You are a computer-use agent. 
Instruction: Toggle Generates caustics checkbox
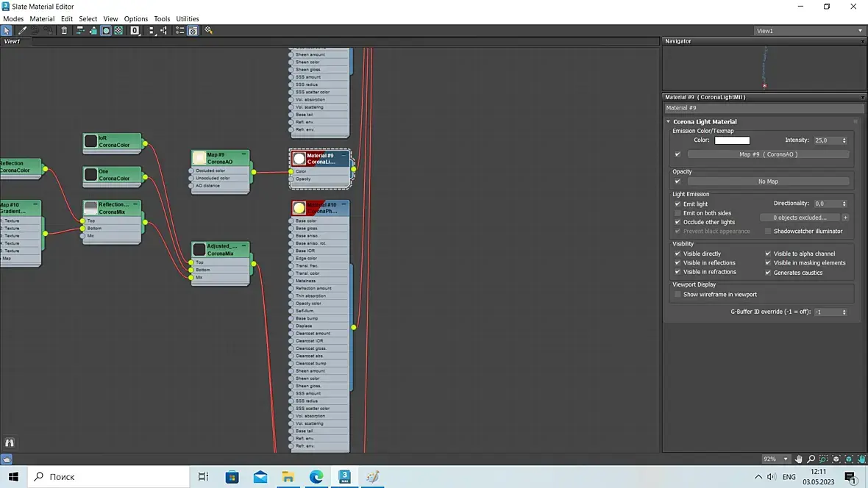[768, 273]
